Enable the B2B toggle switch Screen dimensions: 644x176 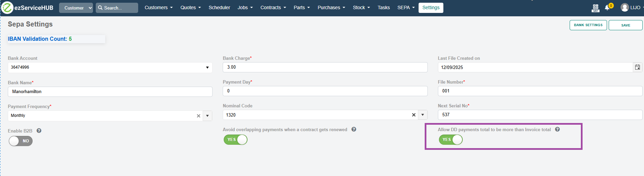[21, 141]
